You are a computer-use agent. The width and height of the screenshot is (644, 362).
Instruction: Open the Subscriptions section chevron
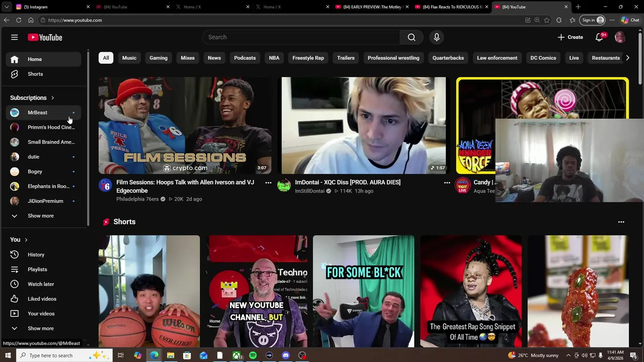52,98
